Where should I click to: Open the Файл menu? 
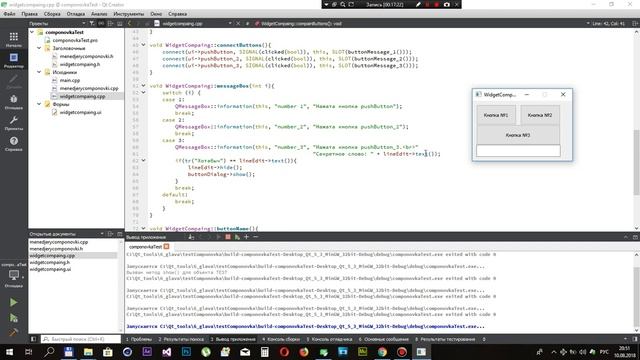pos(9,14)
